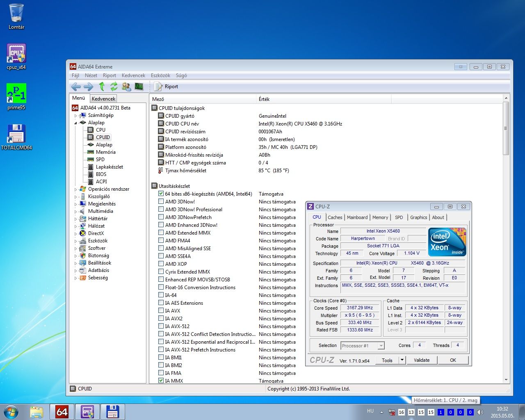Select the BIOS tree item

pos(101,174)
